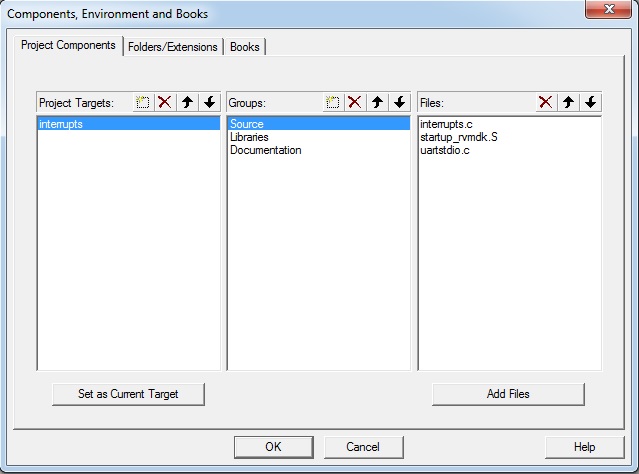Select file startup_rvmdk.S
Image resolution: width=639 pixels, height=474 pixels.
[x=509, y=137]
